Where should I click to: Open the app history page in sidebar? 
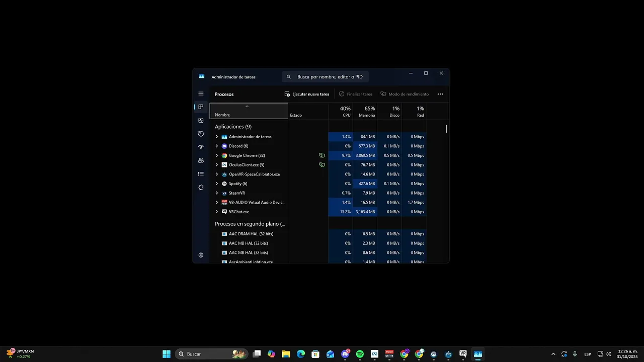point(201,134)
